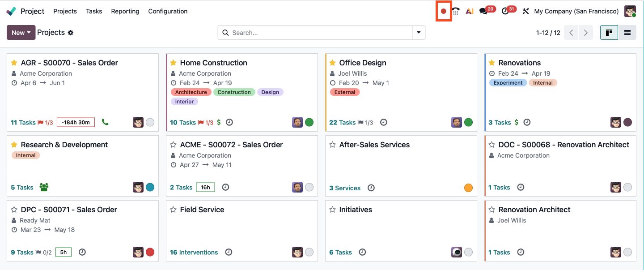Image resolution: width=644 pixels, height=270 pixels.
Task: Open the chat messages icon with 20 badge
Action: pyautogui.click(x=483, y=11)
